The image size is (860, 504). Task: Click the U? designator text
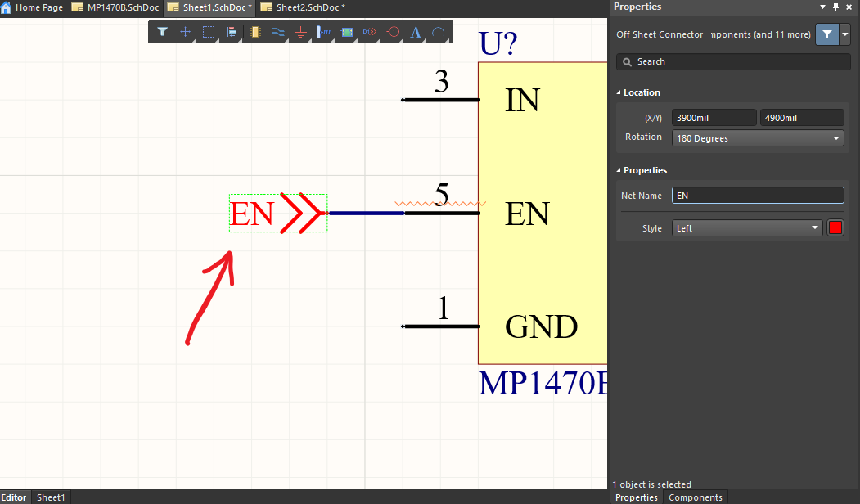click(498, 44)
